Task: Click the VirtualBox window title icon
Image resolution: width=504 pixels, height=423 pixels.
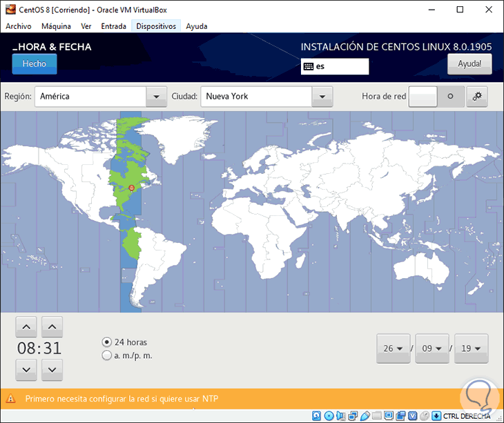Action: coord(10,9)
